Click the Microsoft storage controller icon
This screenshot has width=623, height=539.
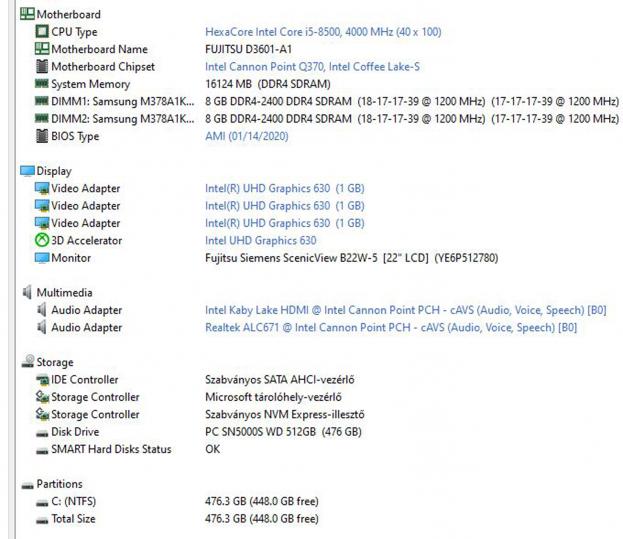coord(42,396)
